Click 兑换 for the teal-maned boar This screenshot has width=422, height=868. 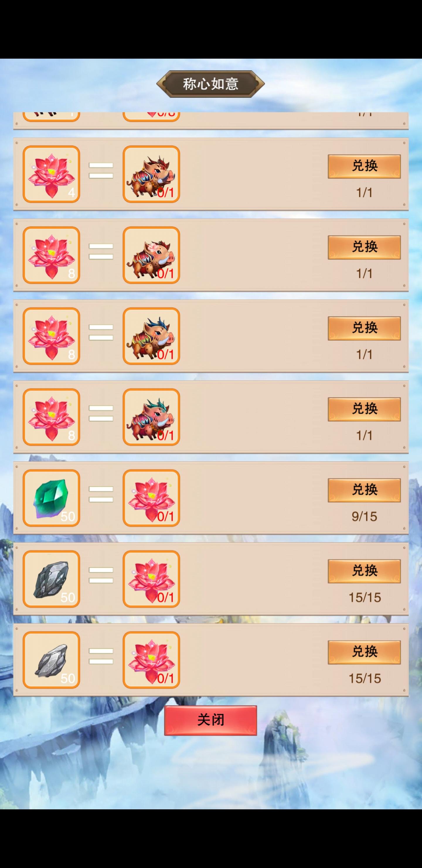(x=364, y=409)
